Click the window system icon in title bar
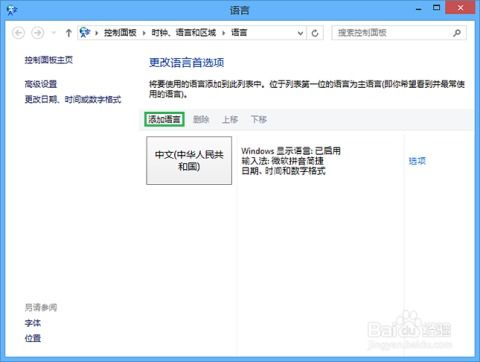Viewport: 480px width, 362px height. (x=12, y=10)
